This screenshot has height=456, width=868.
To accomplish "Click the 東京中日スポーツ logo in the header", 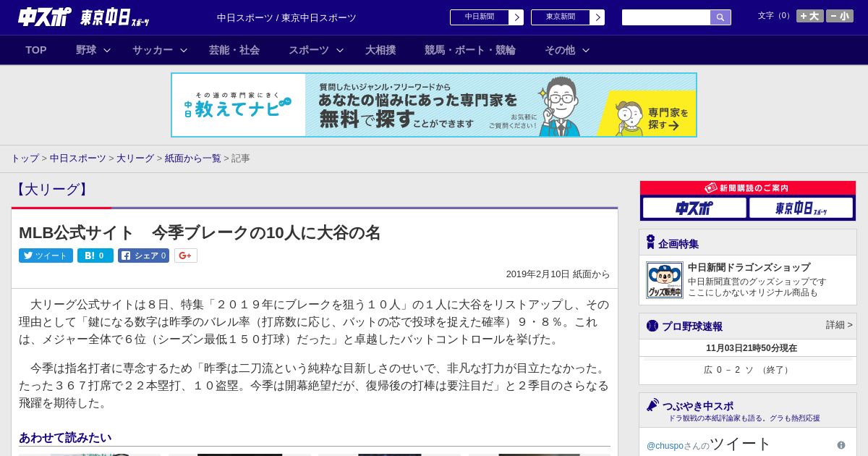I will (115, 17).
